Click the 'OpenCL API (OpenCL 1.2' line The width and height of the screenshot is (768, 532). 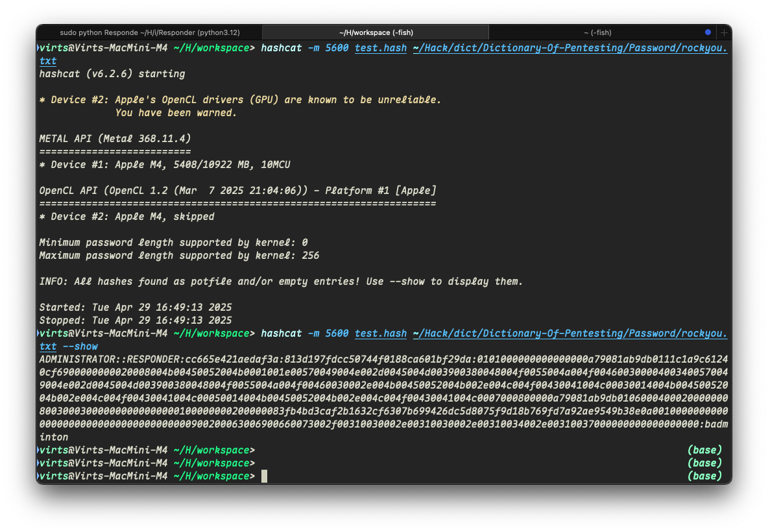coord(237,191)
